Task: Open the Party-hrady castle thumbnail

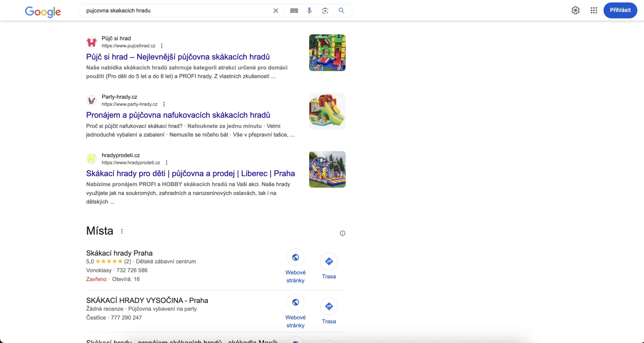Action: [x=327, y=111]
